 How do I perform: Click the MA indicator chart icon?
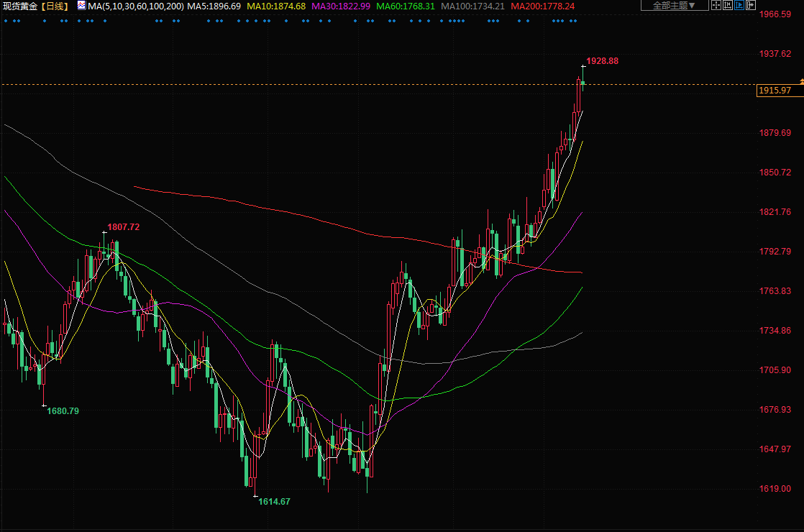(81, 6)
